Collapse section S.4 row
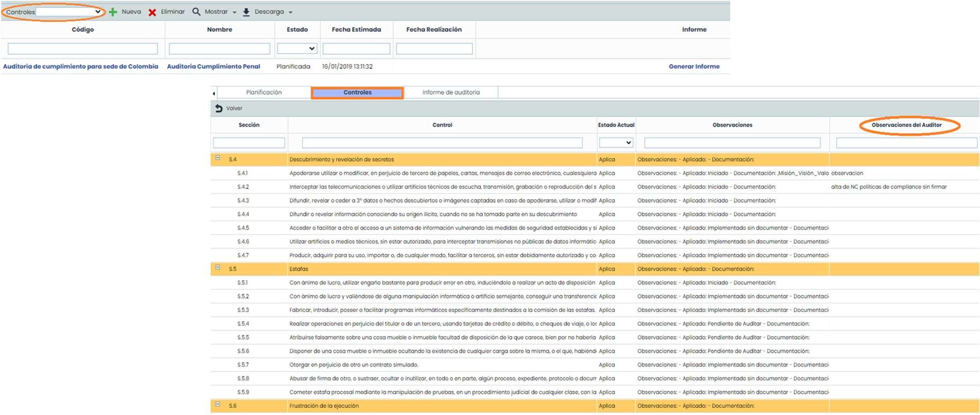The image size is (980, 415). click(x=217, y=158)
